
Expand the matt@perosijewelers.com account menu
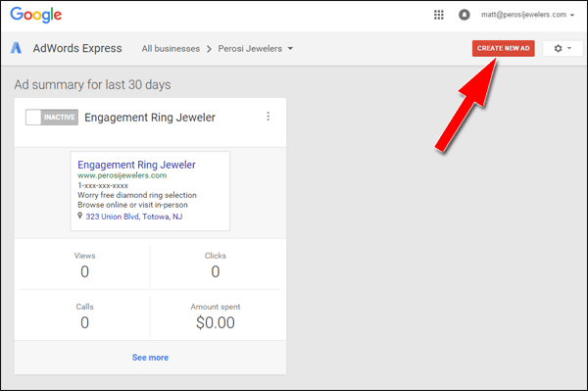tap(528, 15)
